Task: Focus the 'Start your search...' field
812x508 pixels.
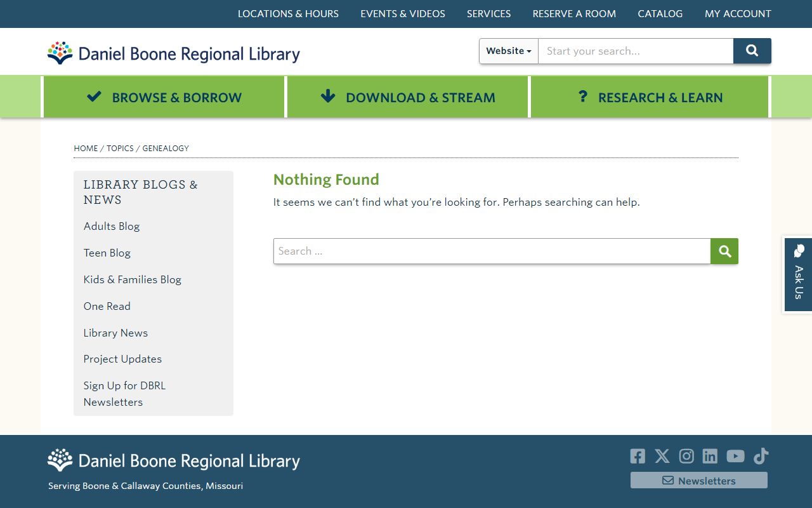Action: [636, 51]
